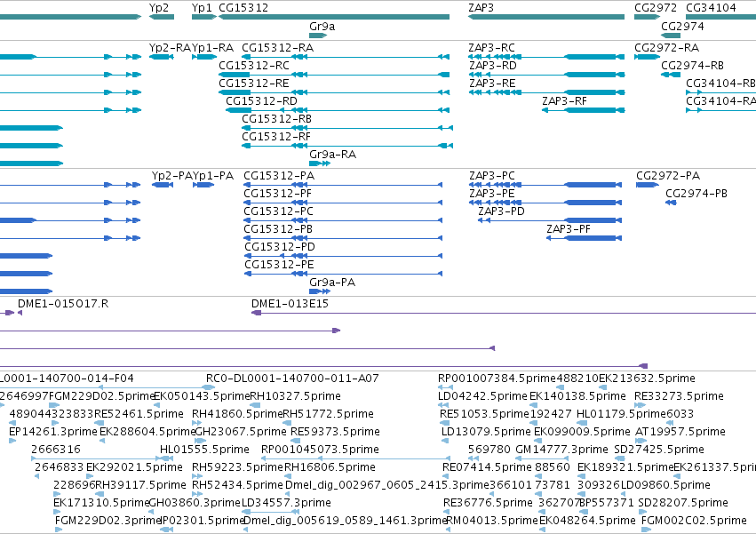Image resolution: width=756 pixels, height=534 pixels.
Task: Select EST RE59373.5prime
Action: click(335, 432)
